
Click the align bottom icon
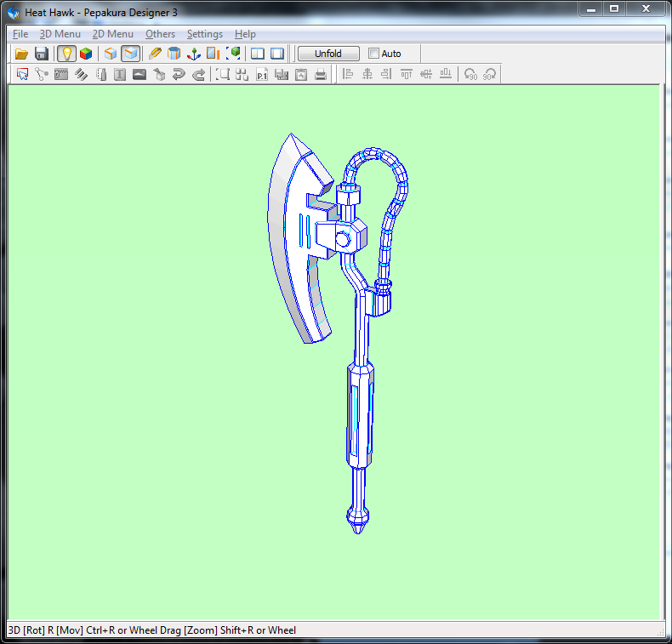coord(446,74)
